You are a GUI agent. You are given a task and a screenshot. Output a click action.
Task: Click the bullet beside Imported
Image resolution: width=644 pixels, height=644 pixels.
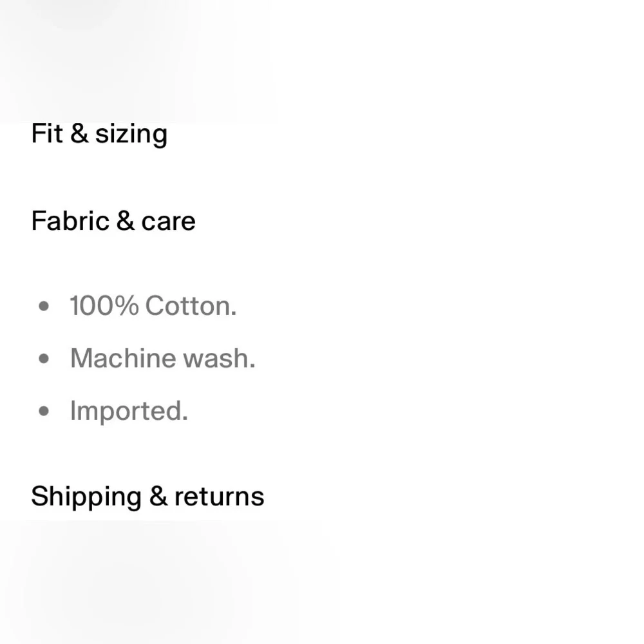click(44, 411)
